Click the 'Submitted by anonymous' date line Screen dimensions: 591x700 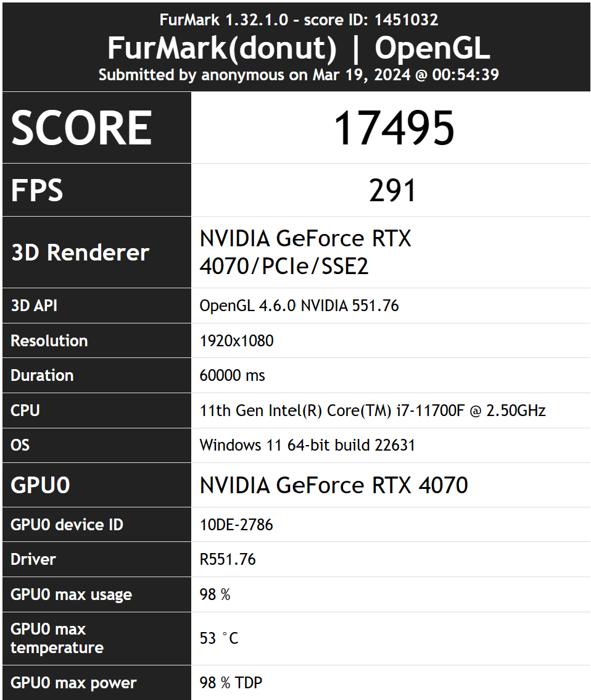coord(299,75)
